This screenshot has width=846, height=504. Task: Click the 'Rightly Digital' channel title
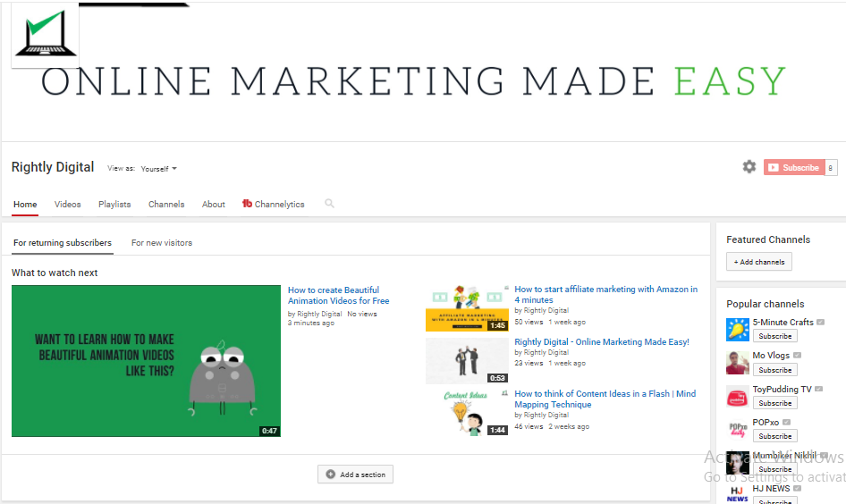(x=53, y=167)
